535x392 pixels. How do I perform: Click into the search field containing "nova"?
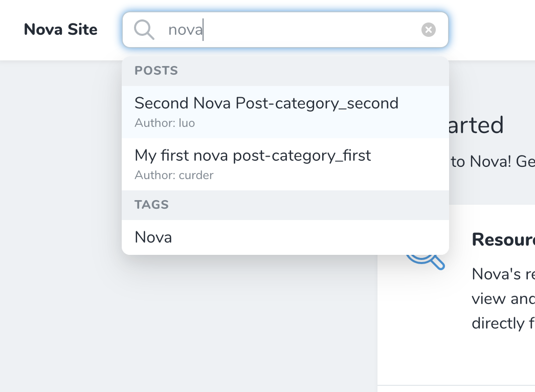[x=286, y=30]
